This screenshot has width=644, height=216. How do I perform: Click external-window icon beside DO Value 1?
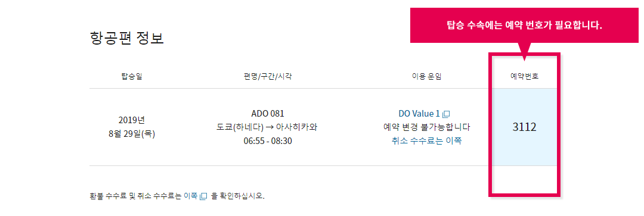click(447, 114)
